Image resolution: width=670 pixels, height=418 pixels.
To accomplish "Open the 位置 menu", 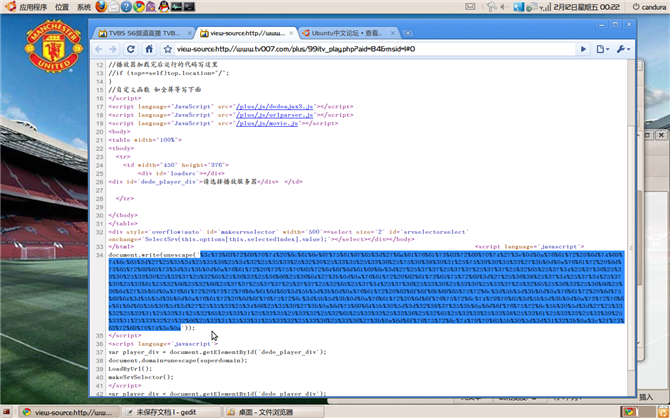I will coord(62,7).
